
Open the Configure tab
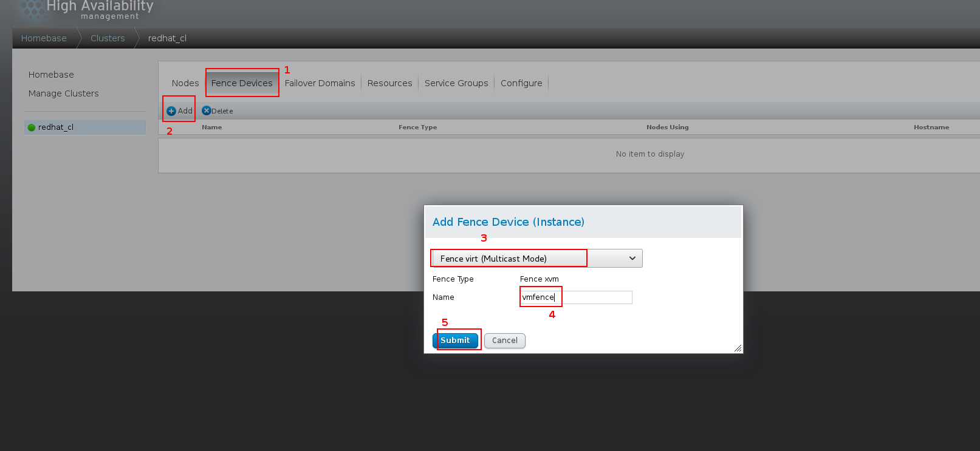coord(521,83)
